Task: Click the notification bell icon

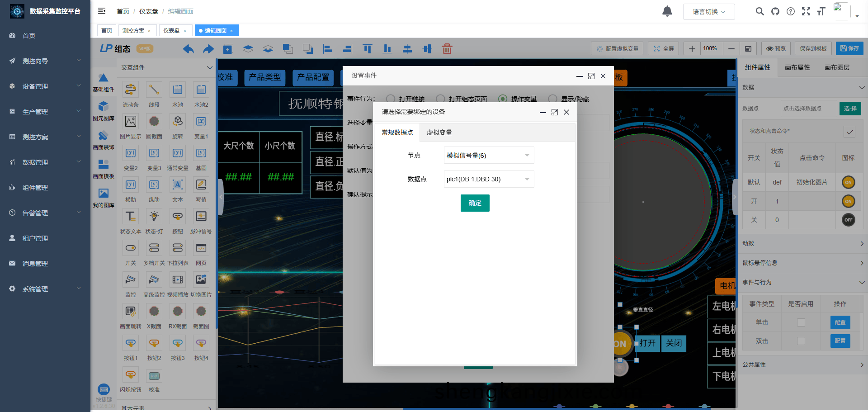Action: pyautogui.click(x=667, y=11)
